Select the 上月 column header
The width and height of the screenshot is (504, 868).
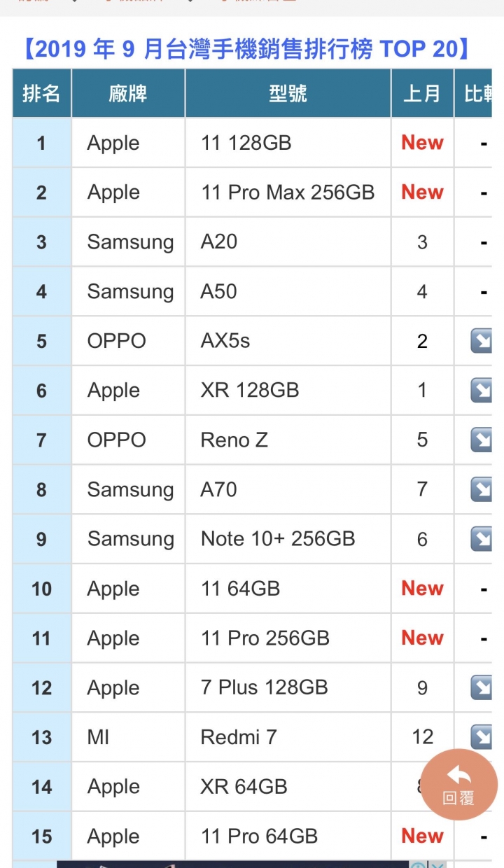(x=422, y=93)
